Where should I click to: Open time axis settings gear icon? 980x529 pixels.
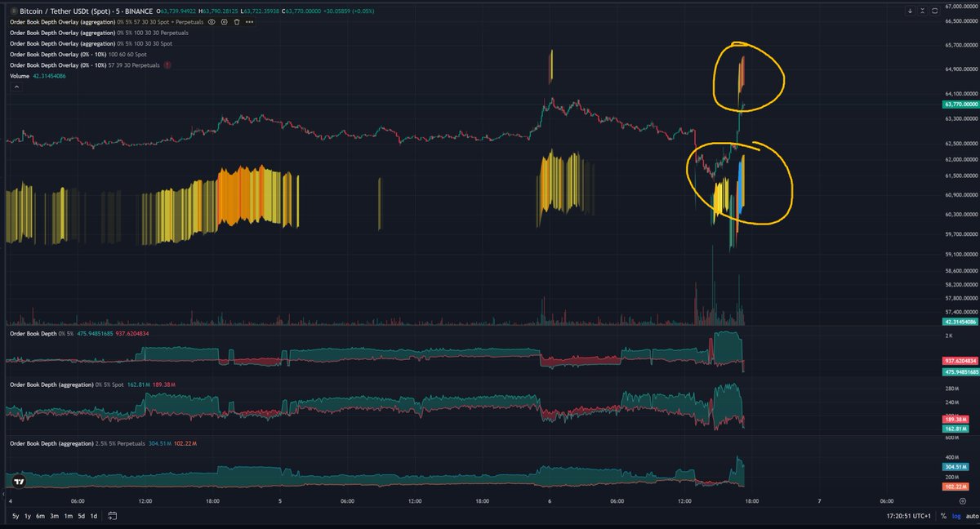(x=963, y=501)
